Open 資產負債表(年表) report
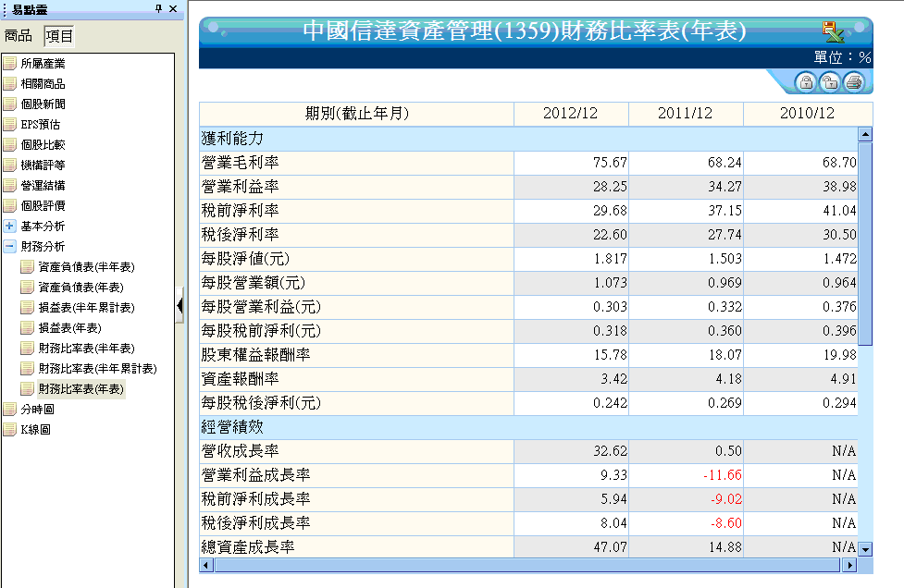Viewport: 904px width, 588px height. 81,287
